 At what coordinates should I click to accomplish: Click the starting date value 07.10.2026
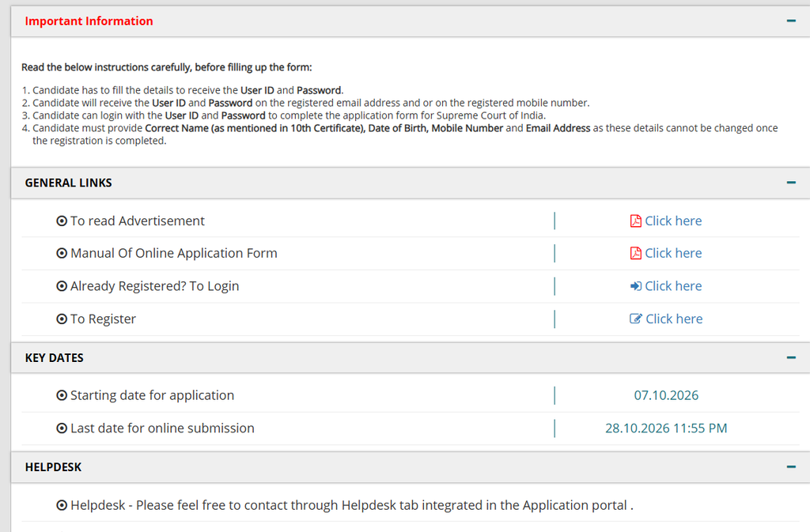pyautogui.click(x=666, y=395)
